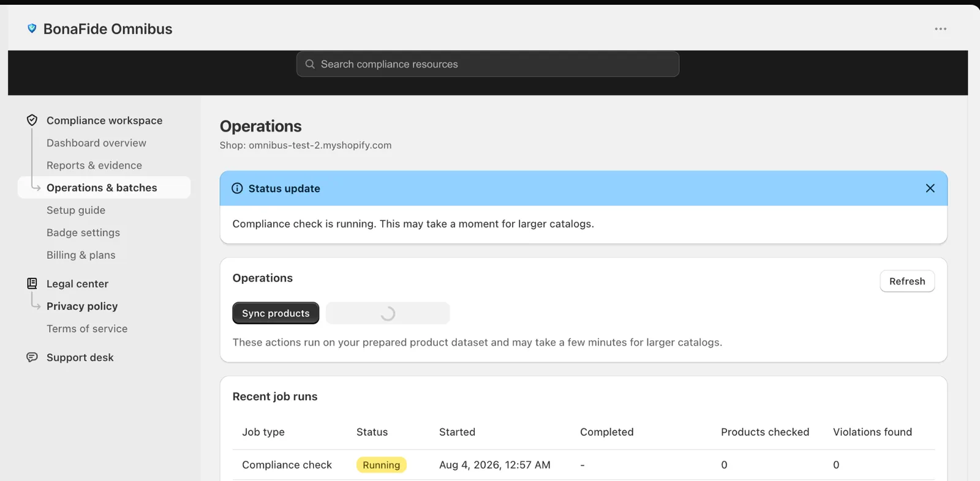This screenshot has height=481, width=980.
Task: View the Privacy policy
Action: [x=82, y=306]
